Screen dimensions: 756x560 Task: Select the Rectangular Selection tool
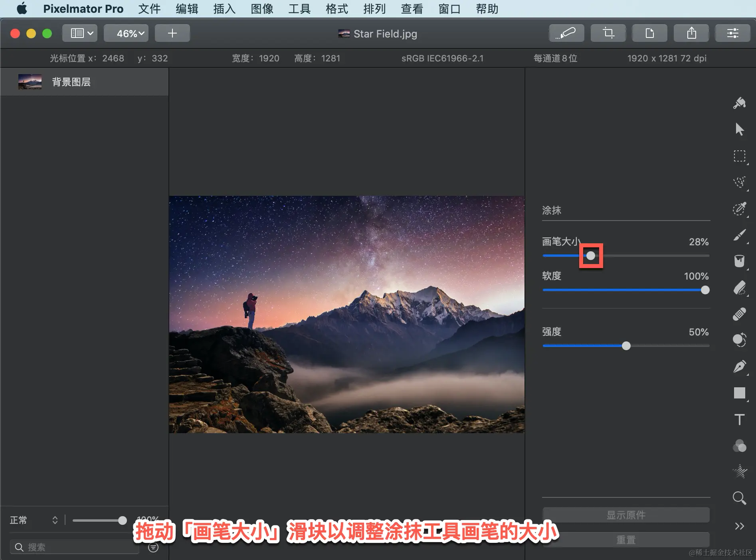[740, 156]
